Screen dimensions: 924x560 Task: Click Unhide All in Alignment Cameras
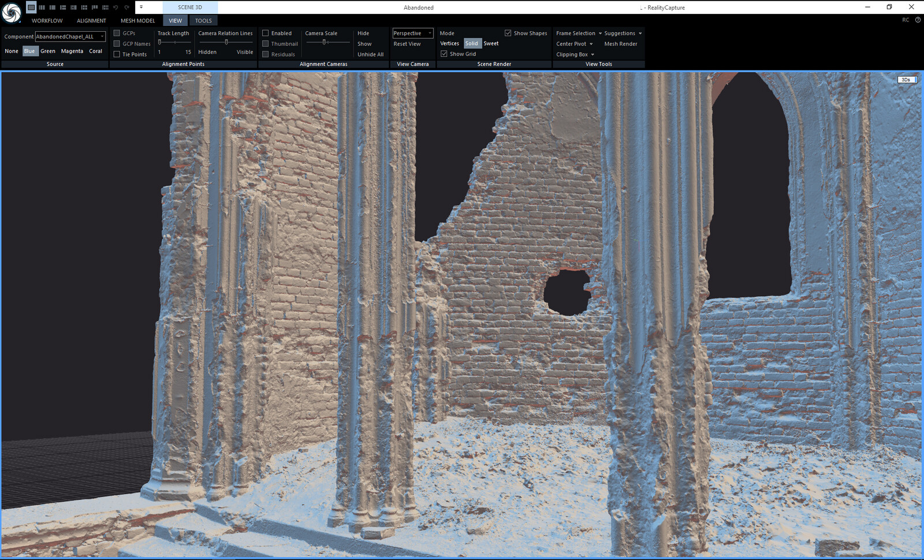coord(370,54)
